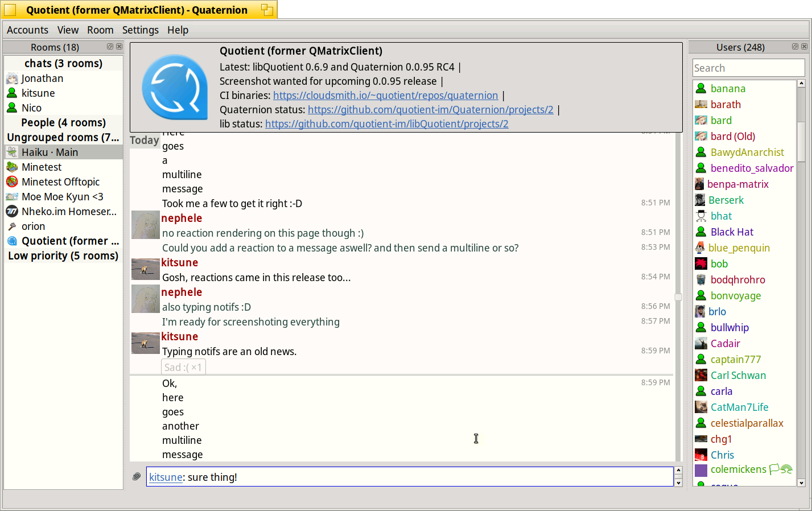This screenshot has height=511, width=812.
Task: Click the Haiku · Main room icon
Action: [x=12, y=153]
